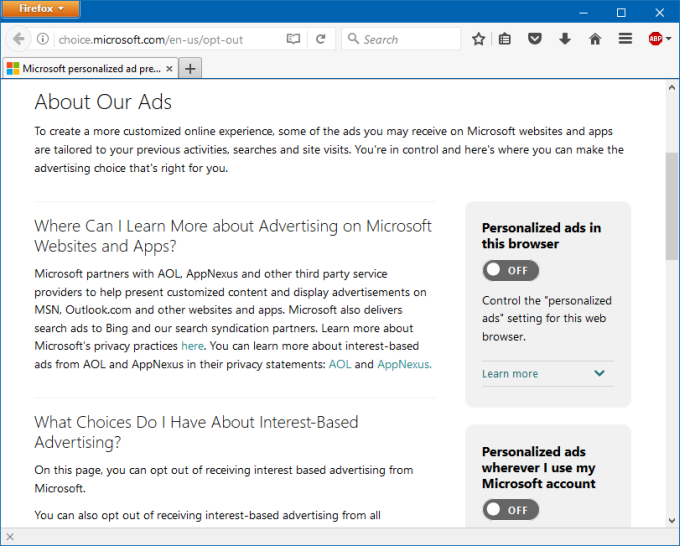The image size is (680, 546).
Task: Open the hamburger menu
Action: tap(625, 39)
